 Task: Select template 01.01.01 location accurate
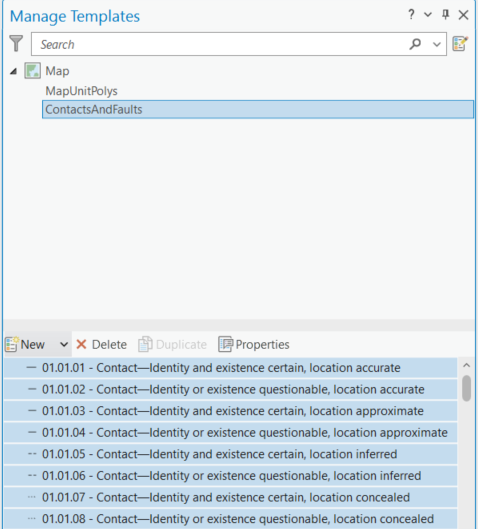[x=230, y=368]
